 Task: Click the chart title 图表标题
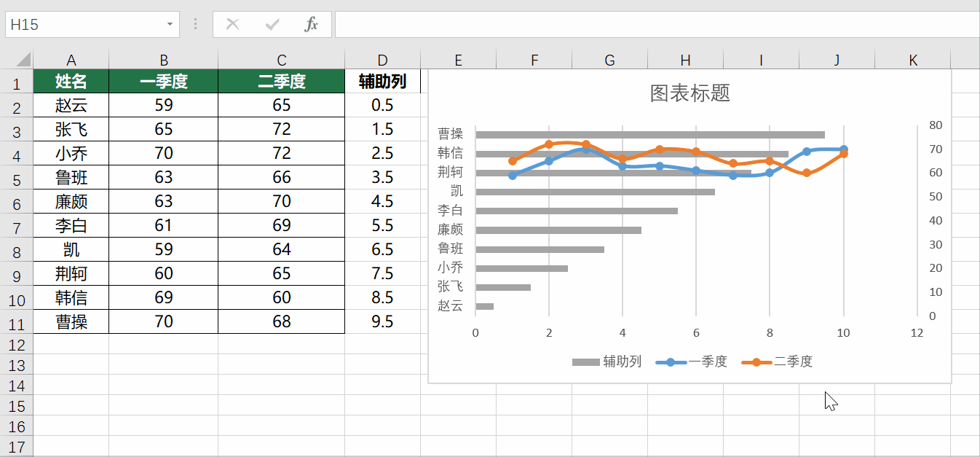point(689,93)
